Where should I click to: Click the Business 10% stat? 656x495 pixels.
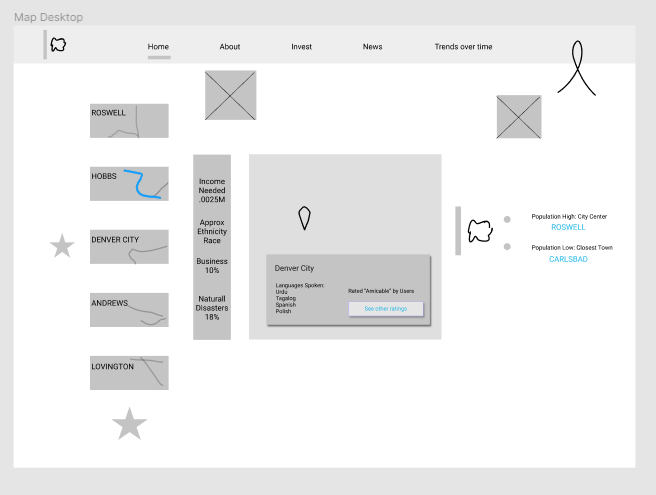[x=212, y=266]
